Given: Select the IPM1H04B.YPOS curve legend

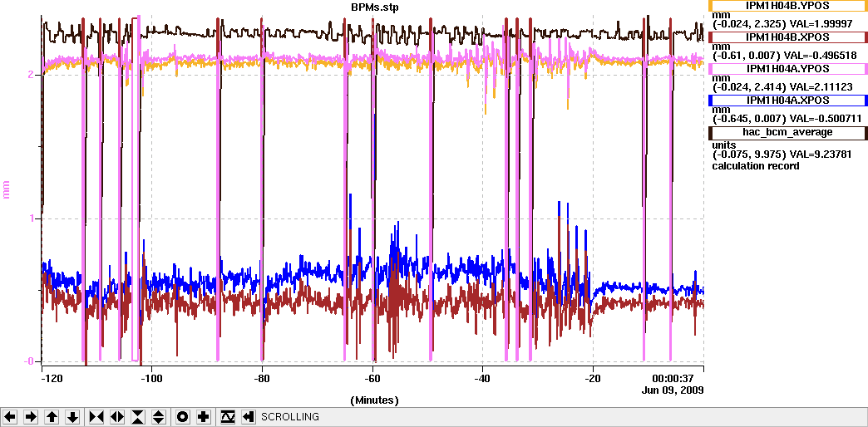Looking at the screenshot, I should tap(787, 6).
